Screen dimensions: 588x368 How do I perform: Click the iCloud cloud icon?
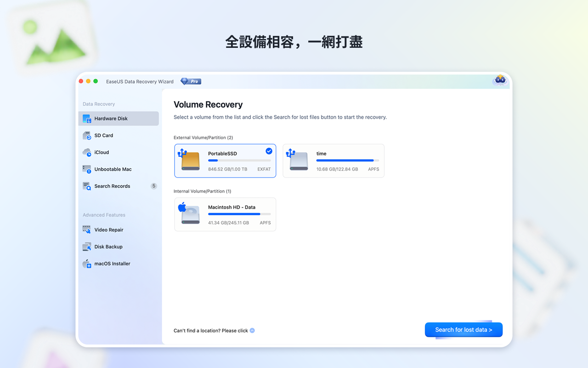[x=87, y=152]
